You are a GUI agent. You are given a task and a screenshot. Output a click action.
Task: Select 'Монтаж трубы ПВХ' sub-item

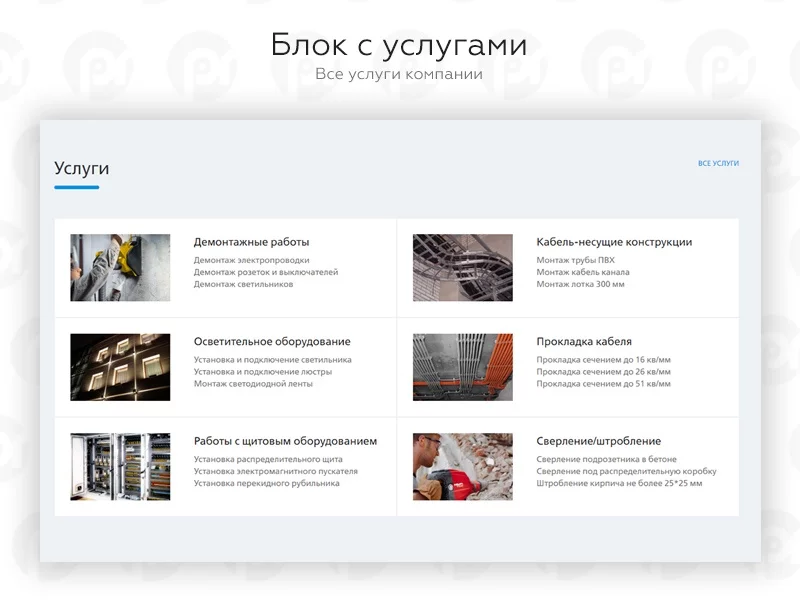point(575,260)
